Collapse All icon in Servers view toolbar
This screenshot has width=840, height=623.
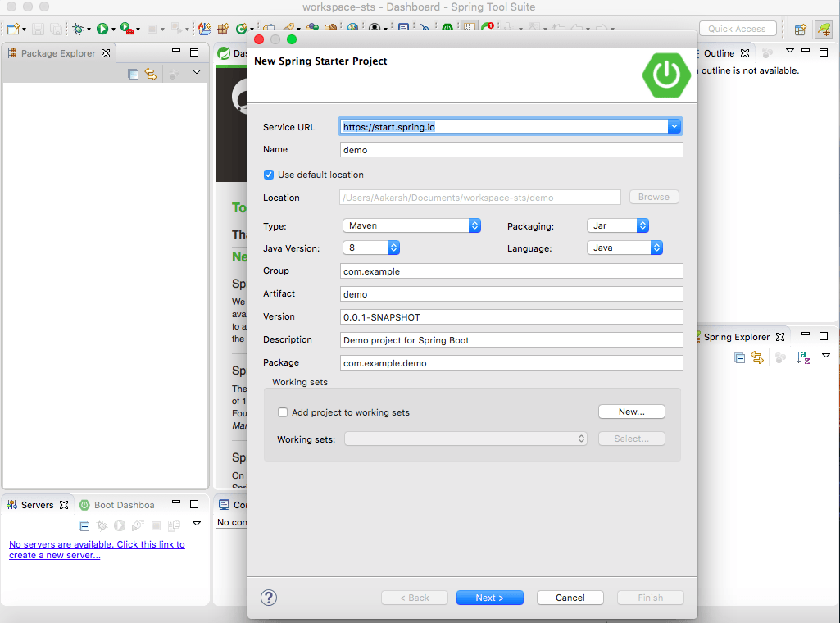84,525
